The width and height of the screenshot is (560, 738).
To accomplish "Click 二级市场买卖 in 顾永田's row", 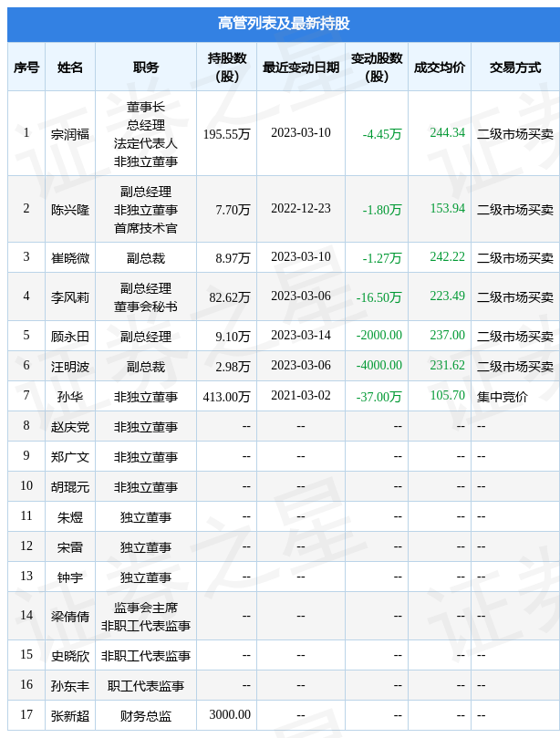I will tap(515, 336).
